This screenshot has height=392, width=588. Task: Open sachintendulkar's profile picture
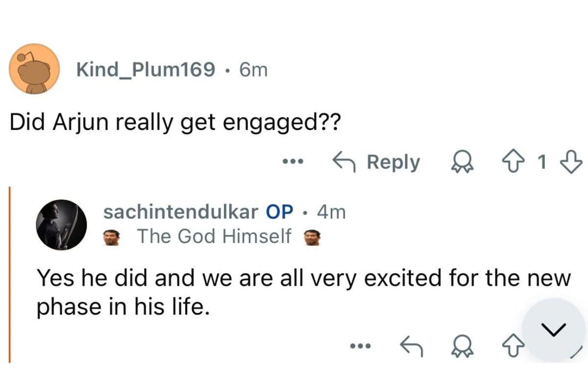[x=62, y=225]
